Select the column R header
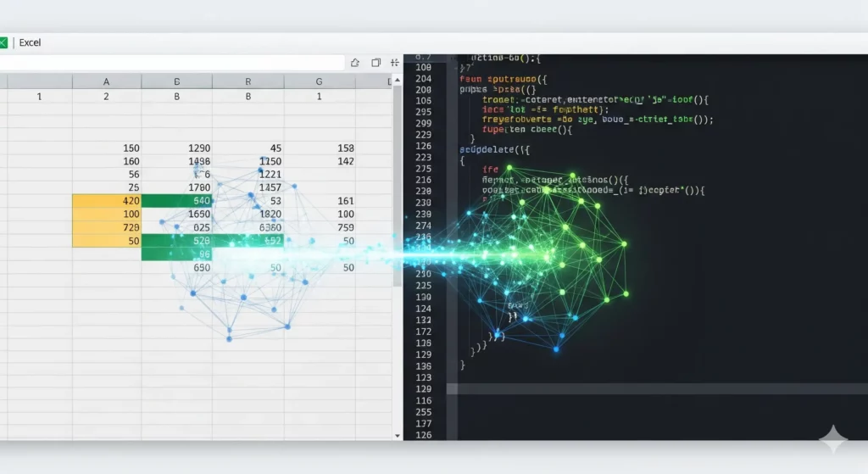The width and height of the screenshot is (868, 474). [248, 81]
